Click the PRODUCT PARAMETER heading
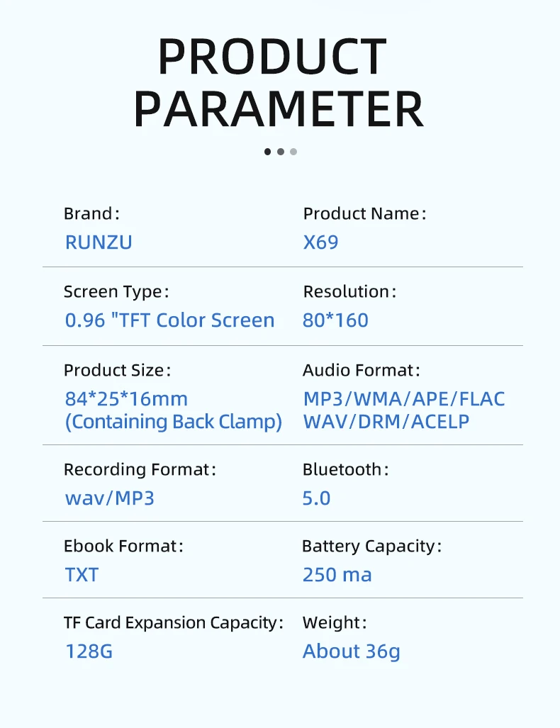The width and height of the screenshot is (560, 728). click(x=279, y=82)
